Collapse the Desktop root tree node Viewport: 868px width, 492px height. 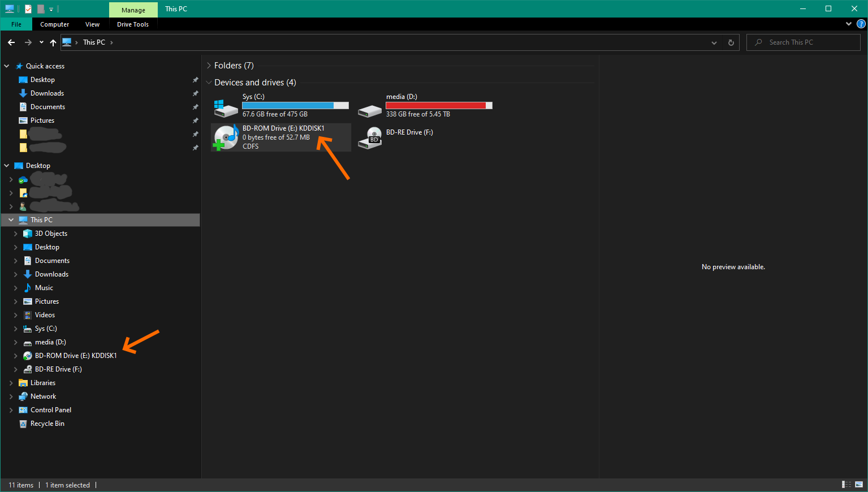pos(7,166)
